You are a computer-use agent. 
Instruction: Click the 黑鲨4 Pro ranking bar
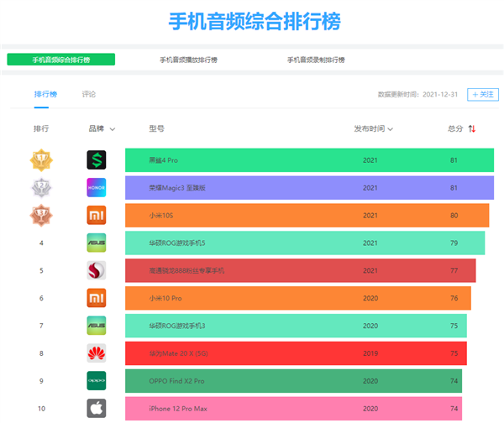[309, 160]
